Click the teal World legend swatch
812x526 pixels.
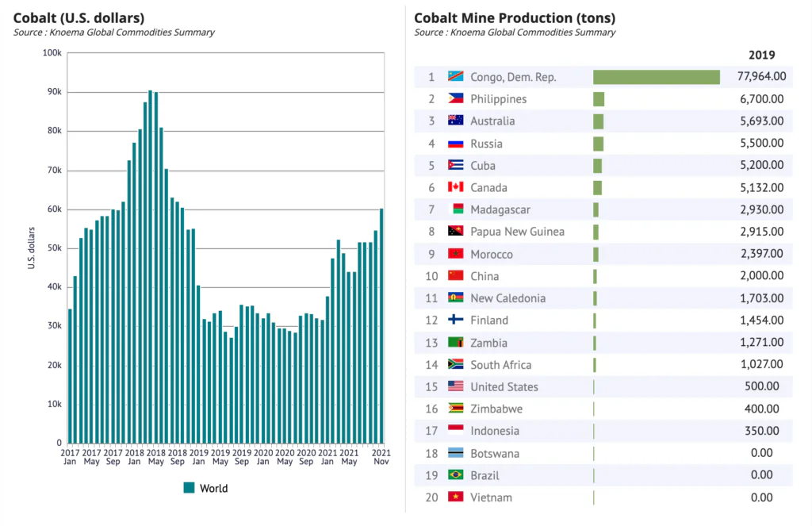point(189,488)
